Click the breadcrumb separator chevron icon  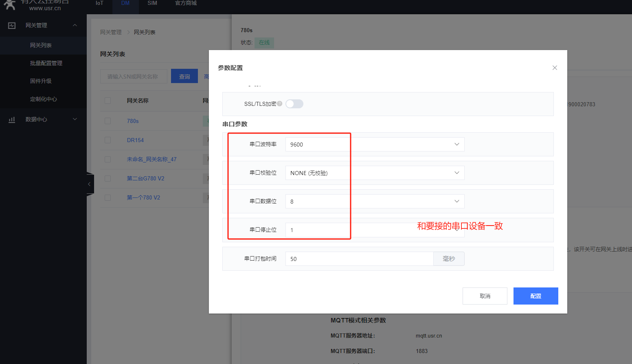tap(128, 32)
